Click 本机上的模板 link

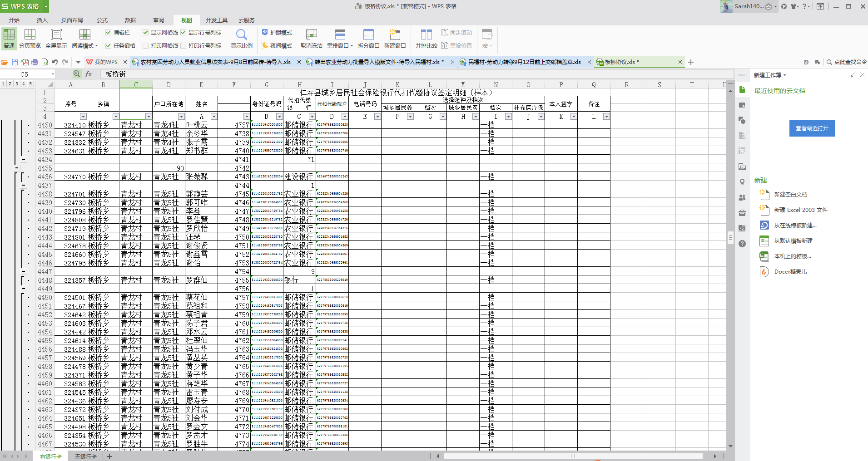[x=793, y=256]
